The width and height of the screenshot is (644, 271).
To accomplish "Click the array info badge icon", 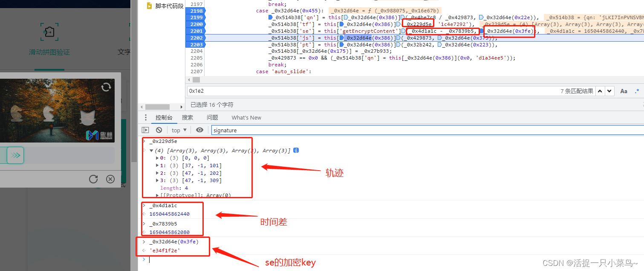I will (x=296, y=151).
